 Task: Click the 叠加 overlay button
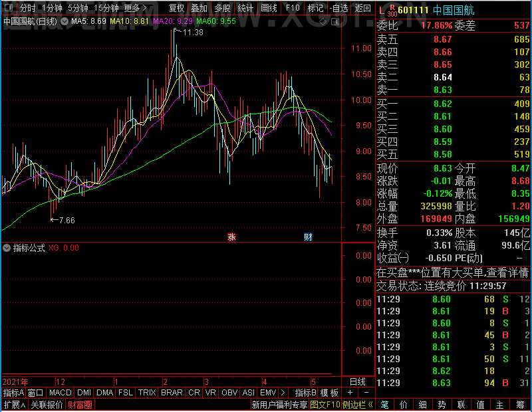tap(199, 8)
